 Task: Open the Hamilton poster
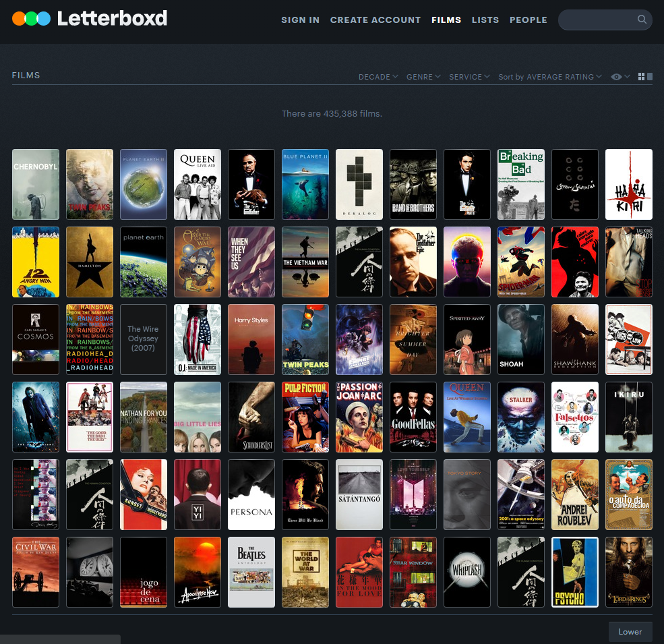click(x=90, y=262)
